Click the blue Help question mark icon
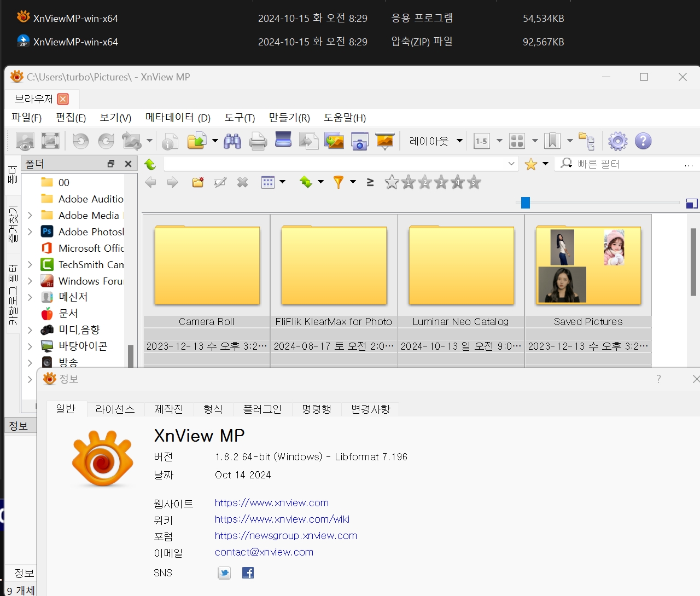Screen dimensions: 700x596 tap(643, 141)
